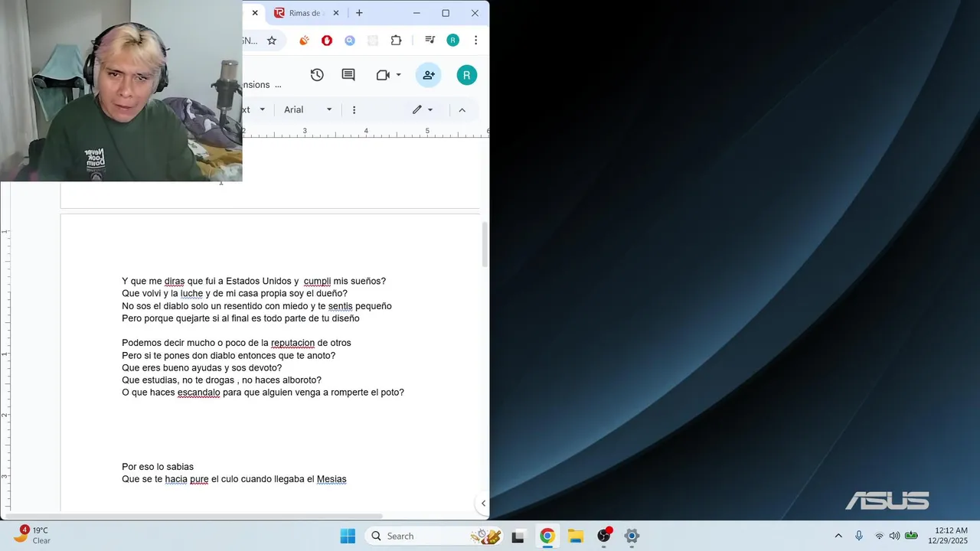Open Google account avatar in Docs
This screenshot has height=551, width=980.
coord(467,75)
